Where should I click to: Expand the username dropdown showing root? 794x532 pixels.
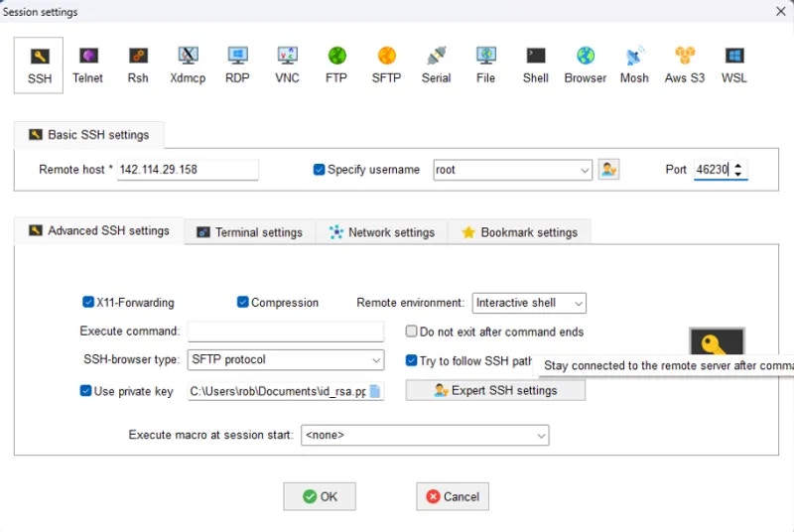pos(585,170)
